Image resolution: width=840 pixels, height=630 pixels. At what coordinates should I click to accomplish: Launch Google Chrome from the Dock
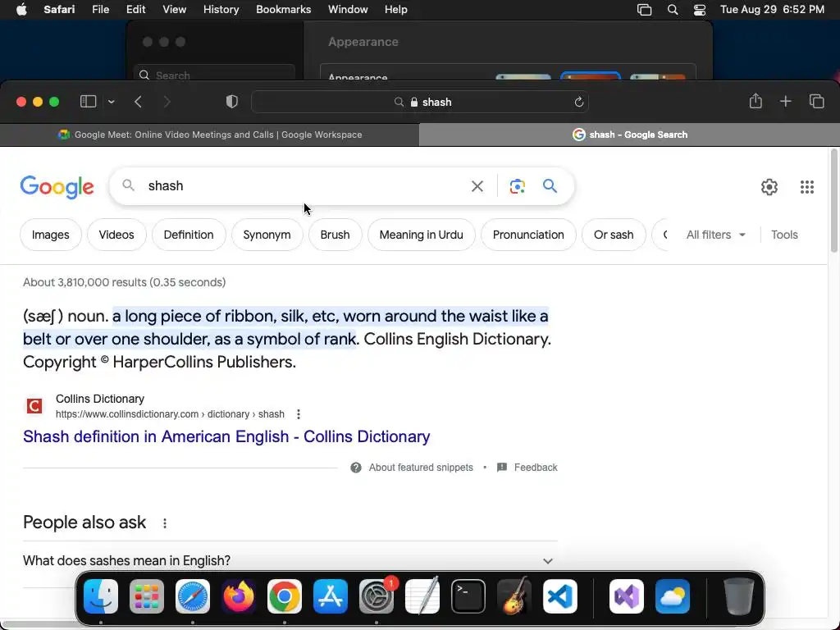[285, 597]
